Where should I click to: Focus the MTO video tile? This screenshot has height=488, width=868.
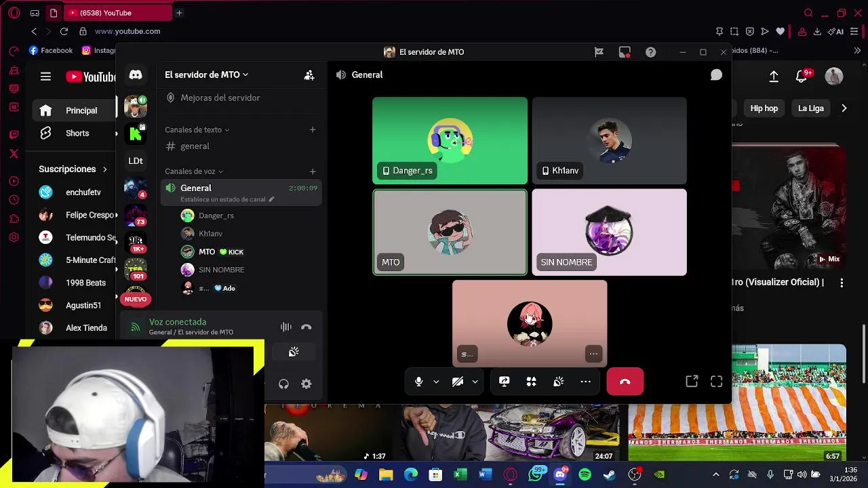450,232
